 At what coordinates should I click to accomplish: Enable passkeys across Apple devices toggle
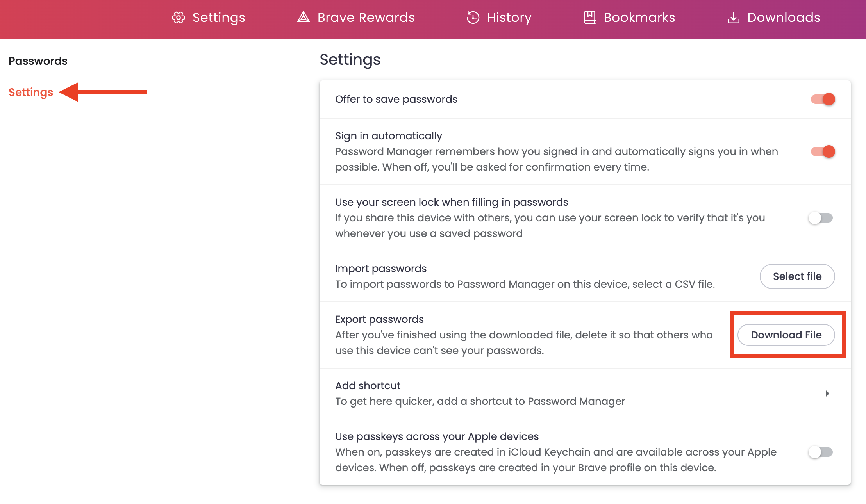click(x=820, y=452)
